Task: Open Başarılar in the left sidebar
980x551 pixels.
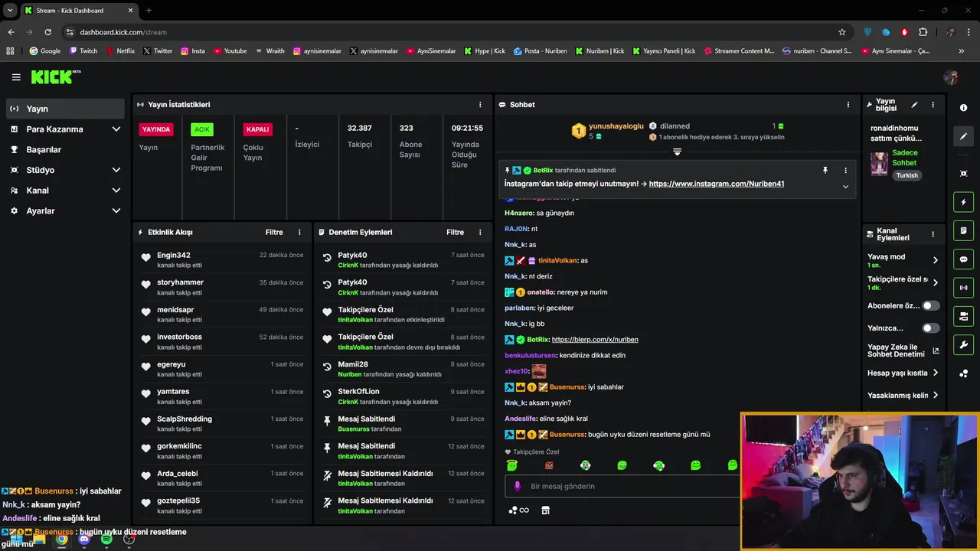Action: tap(64, 150)
